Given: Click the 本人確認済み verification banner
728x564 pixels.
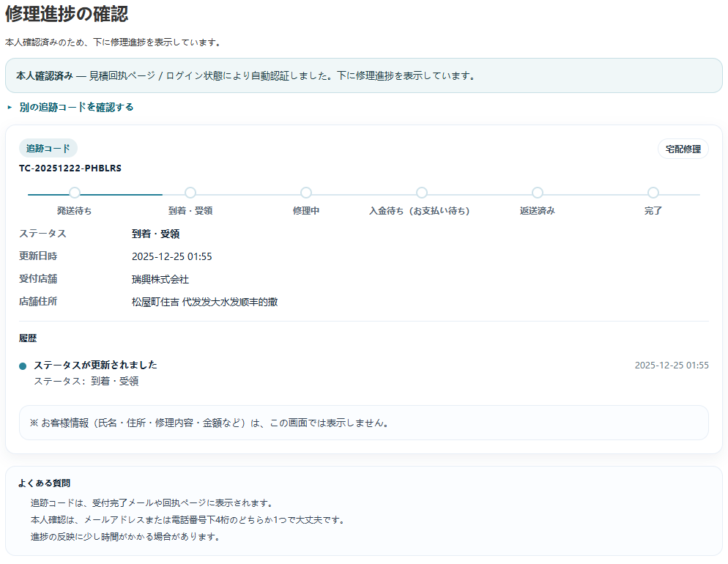Looking at the screenshot, I should 364,75.
